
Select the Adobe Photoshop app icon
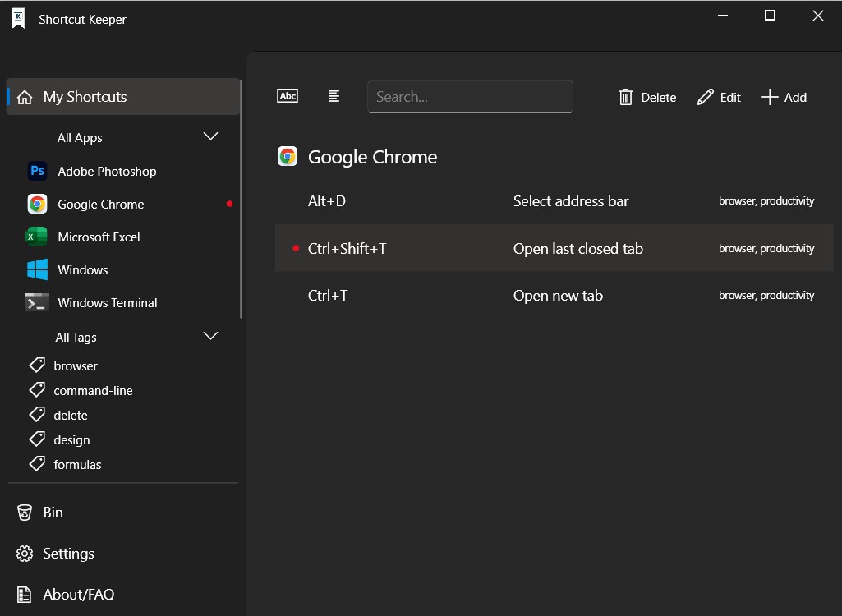(x=37, y=171)
